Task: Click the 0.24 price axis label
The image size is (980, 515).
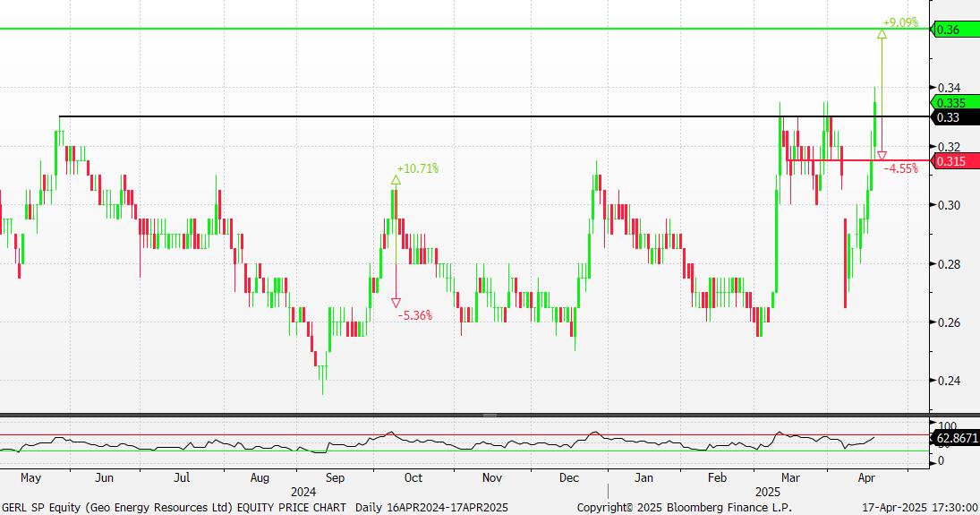Action: (x=949, y=381)
